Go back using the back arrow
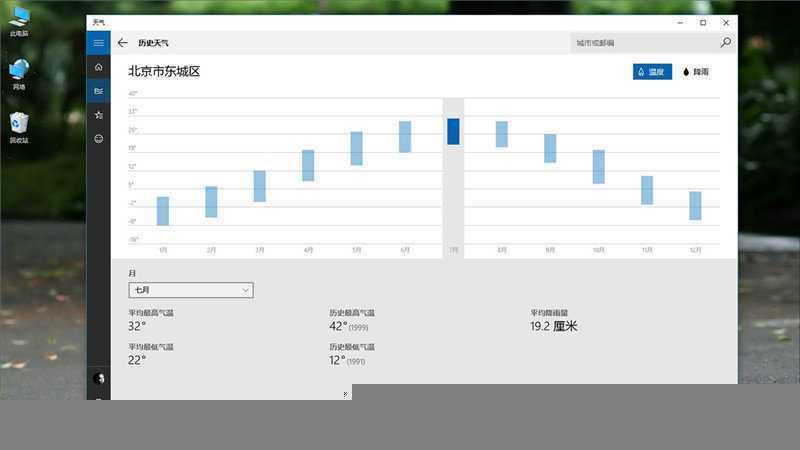 coord(122,43)
